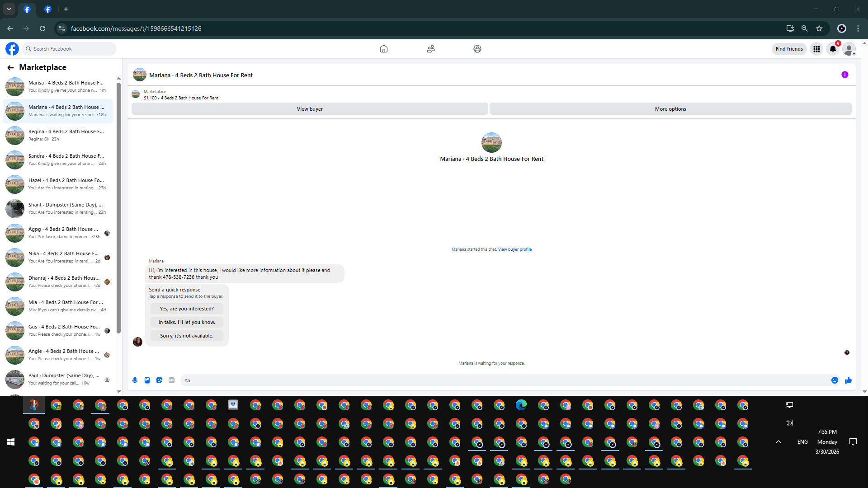The height and width of the screenshot is (488, 868).
Task: Send quick response 'Sorry, it's not available.'
Action: (187, 336)
